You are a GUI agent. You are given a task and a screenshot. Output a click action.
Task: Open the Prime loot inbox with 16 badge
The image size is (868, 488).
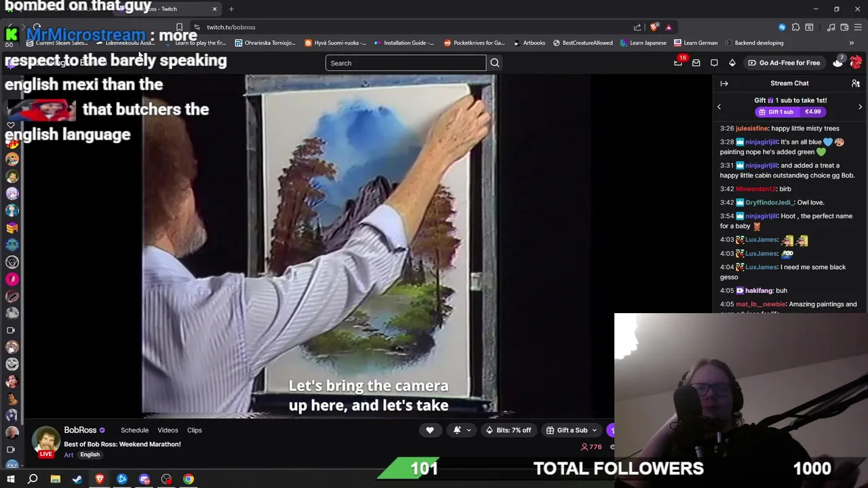[x=678, y=62]
